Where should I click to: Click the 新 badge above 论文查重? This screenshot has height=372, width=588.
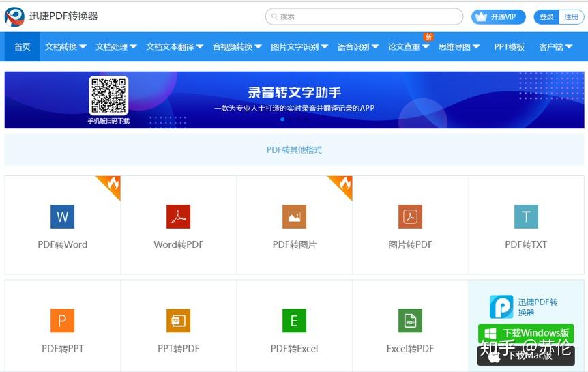(x=428, y=37)
